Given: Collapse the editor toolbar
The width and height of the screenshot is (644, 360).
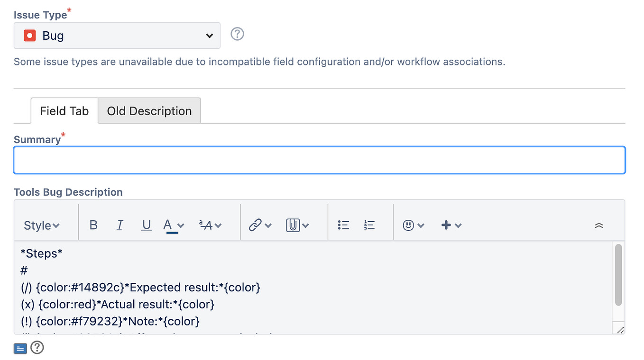Looking at the screenshot, I should tap(599, 226).
